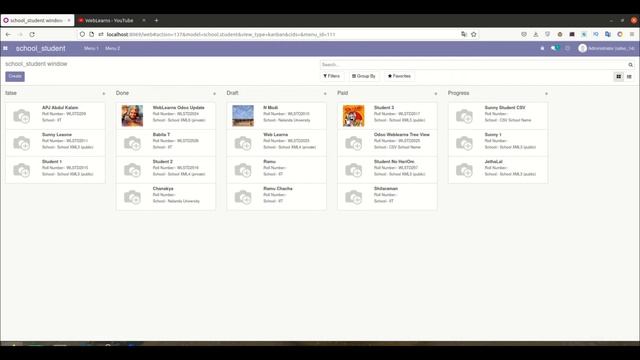Click the school_student app title
This screenshot has height=360, width=640.
(x=40, y=48)
